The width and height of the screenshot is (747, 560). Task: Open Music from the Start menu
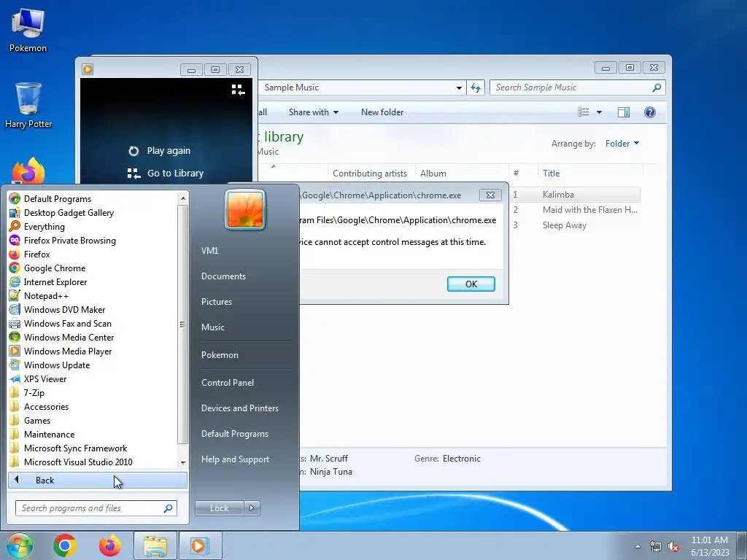212,327
